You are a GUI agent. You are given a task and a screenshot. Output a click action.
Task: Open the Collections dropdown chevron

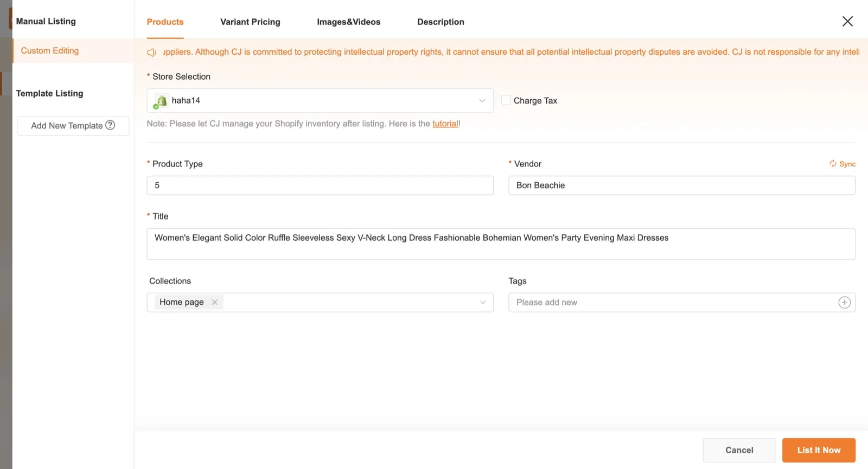tap(482, 303)
